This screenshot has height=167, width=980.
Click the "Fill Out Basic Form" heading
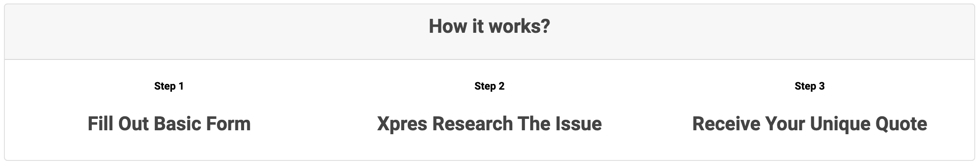click(169, 124)
